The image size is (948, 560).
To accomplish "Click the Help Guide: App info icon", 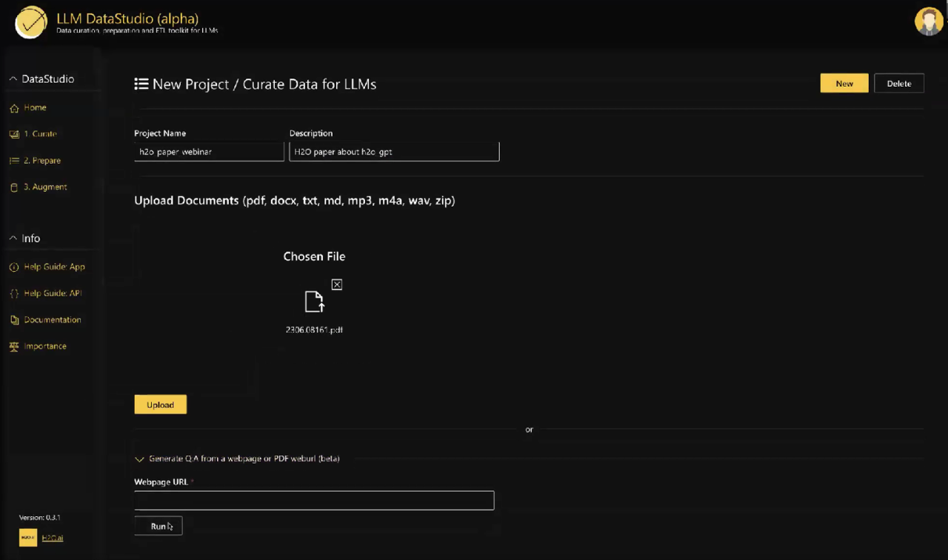I will coord(14,267).
